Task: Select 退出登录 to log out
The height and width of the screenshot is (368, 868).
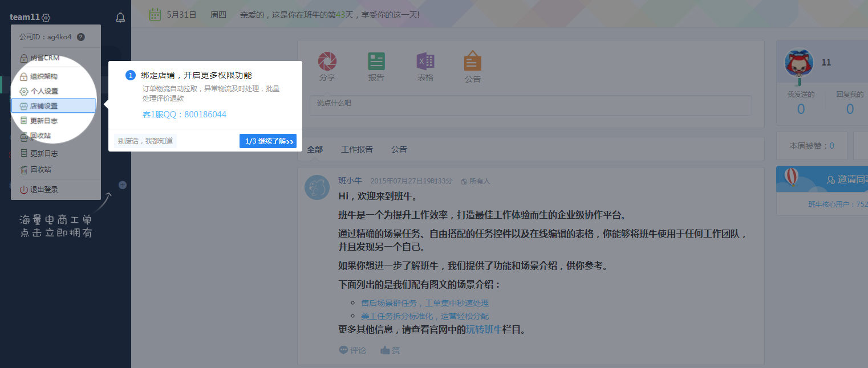Action: click(x=44, y=190)
